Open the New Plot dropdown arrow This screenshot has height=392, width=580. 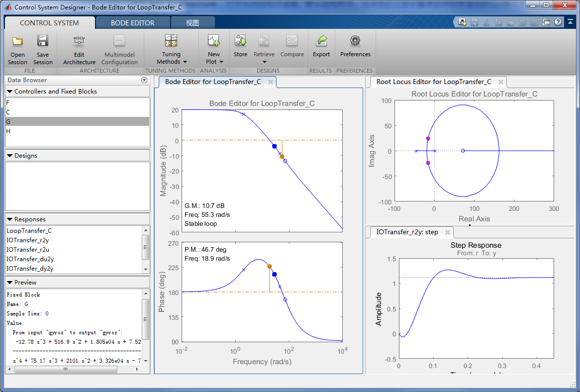tap(221, 62)
